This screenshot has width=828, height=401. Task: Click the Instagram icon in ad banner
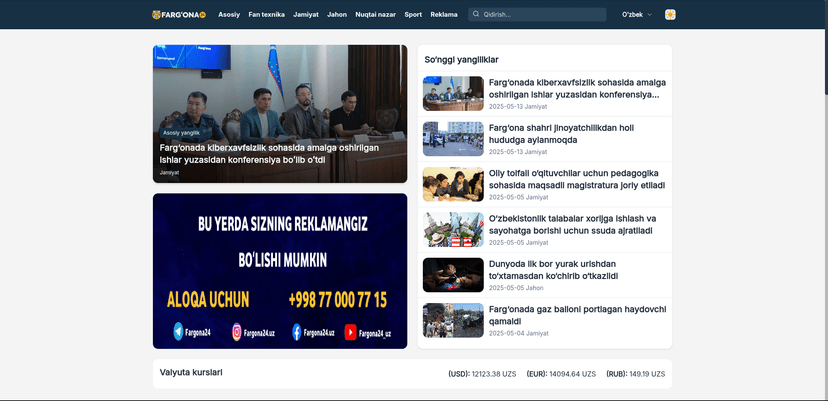(238, 332)
